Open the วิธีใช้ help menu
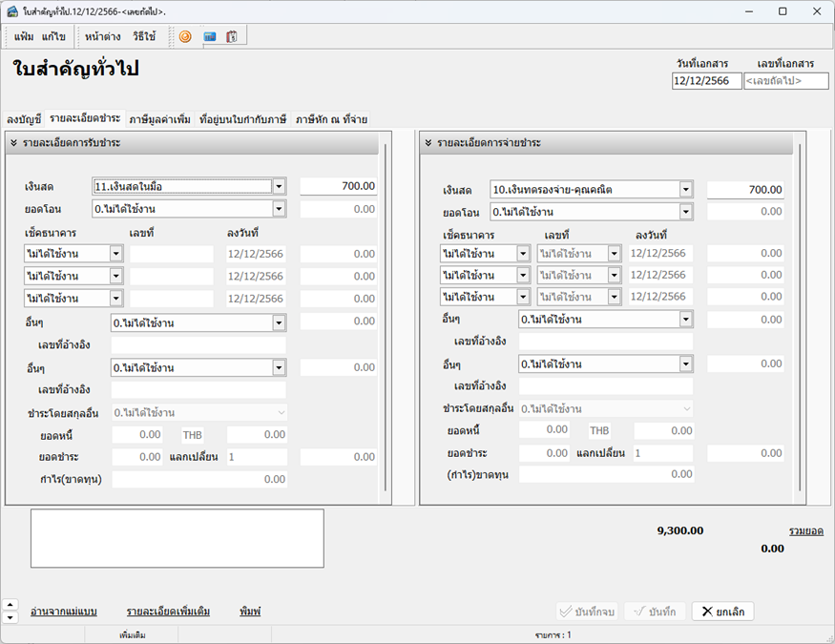Screen dimensions: 835x644 point(144,36)
